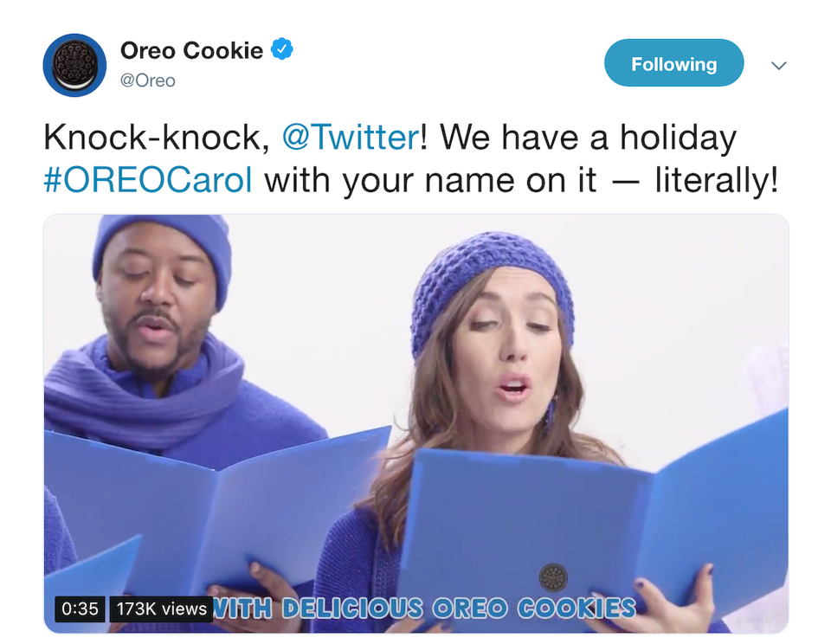This screenshot has height=644, width=831.
Task: Click the DELICIOUS OREO COOKIES caption text
Action: pyautogui.click(x=459, y=609)
